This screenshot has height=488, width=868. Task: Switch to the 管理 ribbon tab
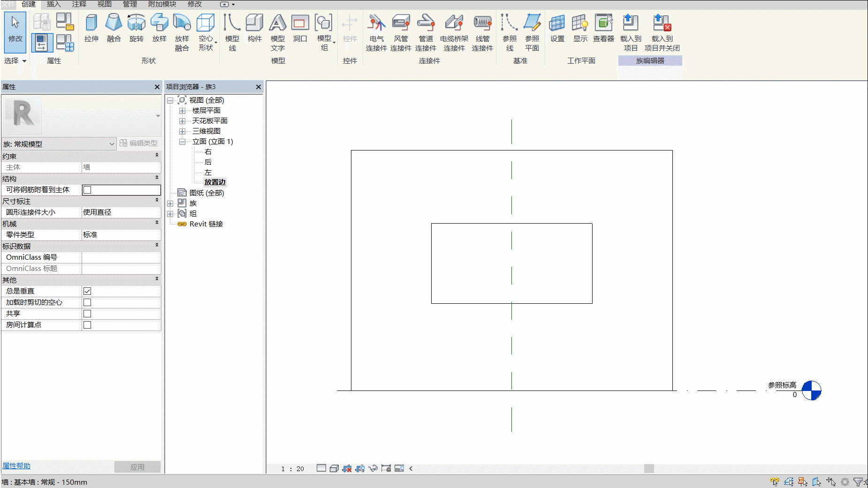tap(129, 4)
